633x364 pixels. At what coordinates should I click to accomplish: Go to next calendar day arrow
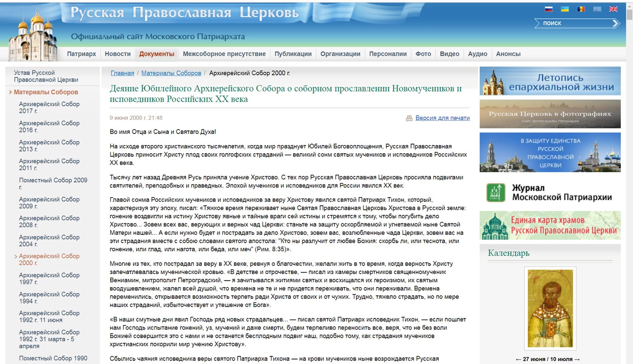[577, 359]
